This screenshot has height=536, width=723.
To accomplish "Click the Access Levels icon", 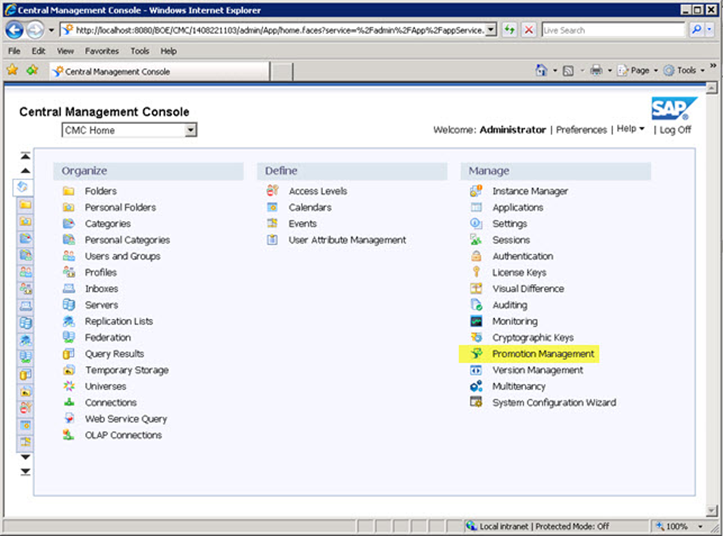I will 272,191.
